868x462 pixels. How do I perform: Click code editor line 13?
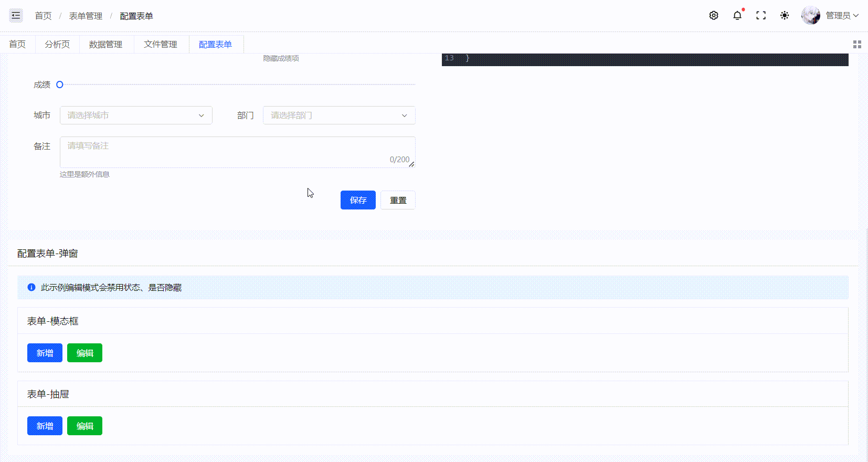click(x=645, y=58)
